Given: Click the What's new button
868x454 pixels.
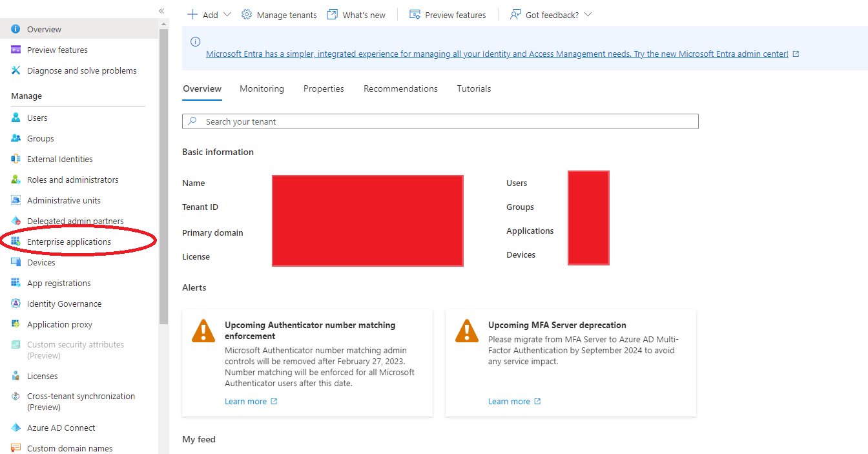Looking at the screenshot, I should tap(356, 14).
